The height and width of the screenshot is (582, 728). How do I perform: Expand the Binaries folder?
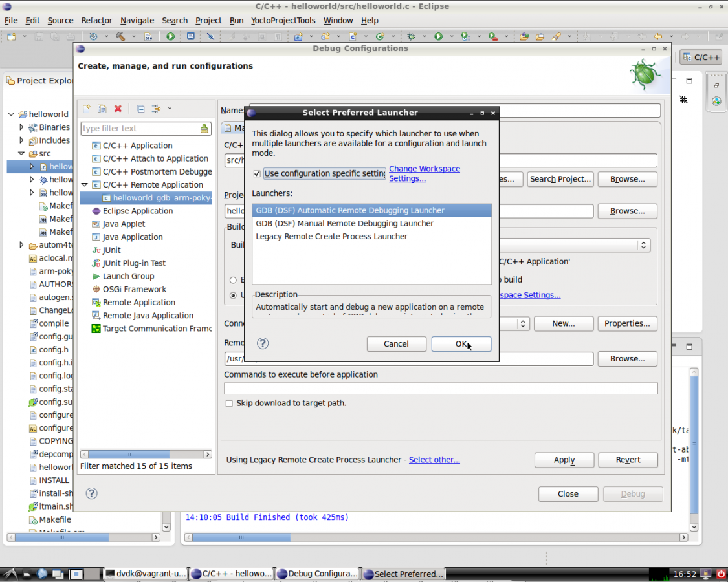21,127
